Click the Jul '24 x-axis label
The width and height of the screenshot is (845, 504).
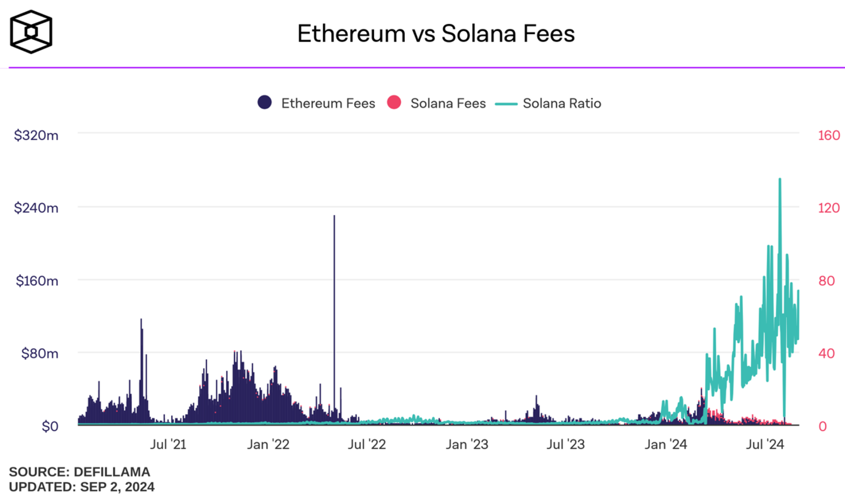coord(765,444)
